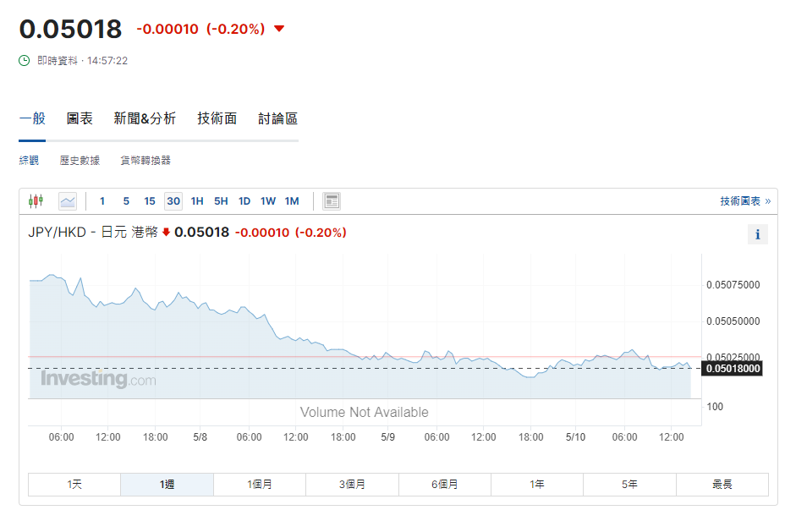Open the 圖表 tab

pos(80,119)
